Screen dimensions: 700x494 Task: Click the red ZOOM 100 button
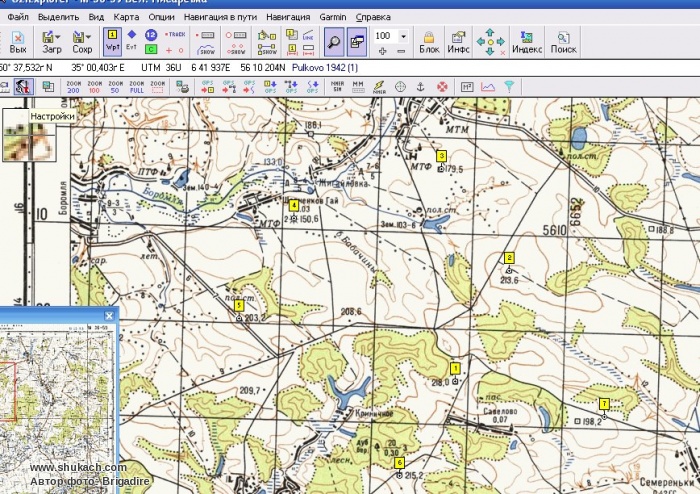point(94,87)
